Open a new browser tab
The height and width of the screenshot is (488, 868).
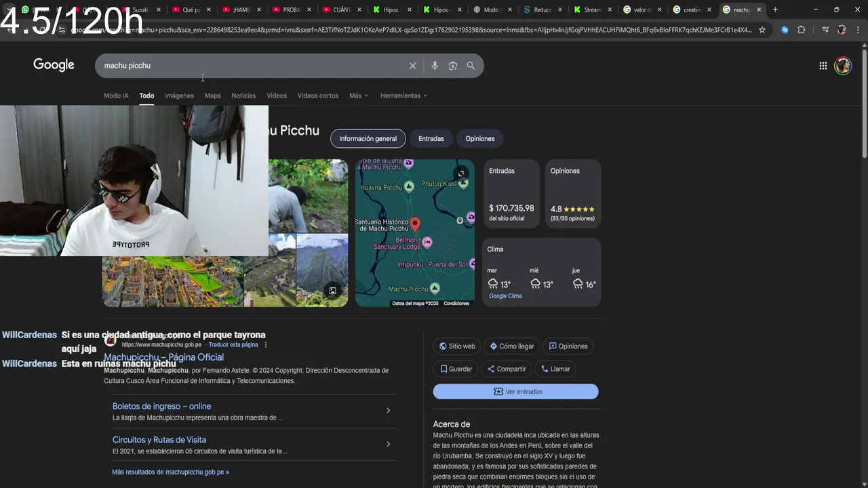(775, 9)
